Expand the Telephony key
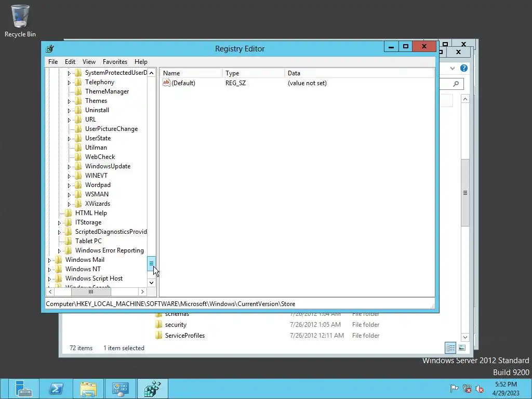The height and width of the screenshot is (399, 532). (69, 83)
